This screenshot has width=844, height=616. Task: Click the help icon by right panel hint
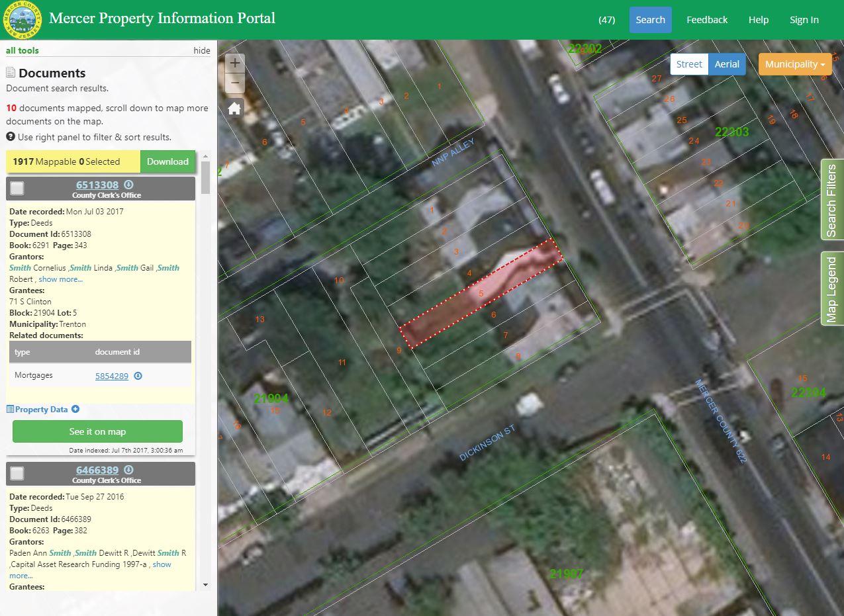tap(11, 137)
